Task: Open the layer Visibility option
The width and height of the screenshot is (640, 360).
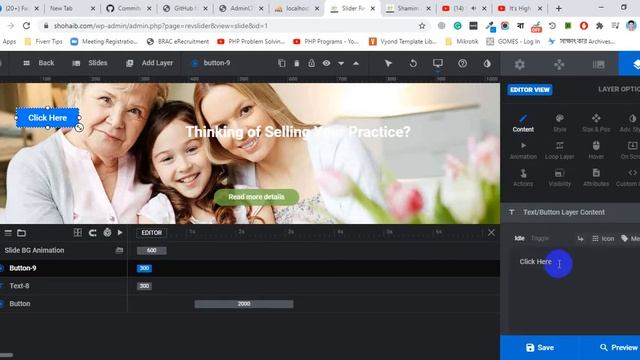Action: (x=560, y=178)
